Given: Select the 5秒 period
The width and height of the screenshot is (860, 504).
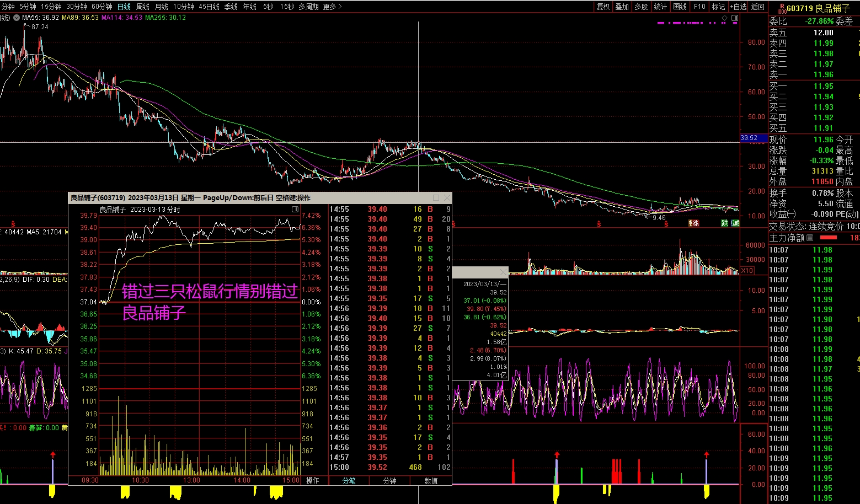Looking at the screenshot, I should [x=268, y=7].
